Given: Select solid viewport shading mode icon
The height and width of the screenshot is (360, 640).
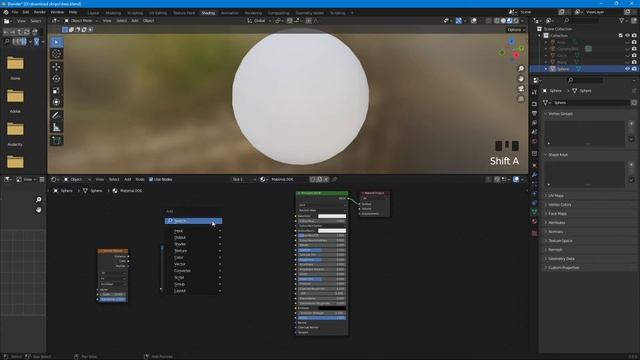Looking at the screenshot, I should 503,20.
